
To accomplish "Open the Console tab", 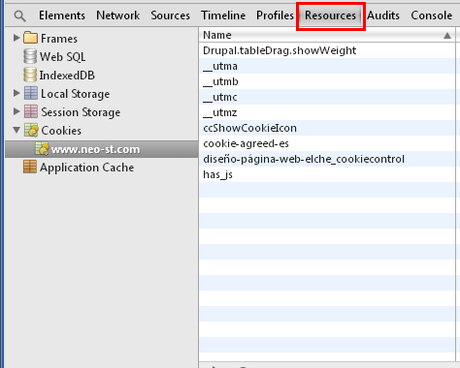I will pyautogui.click(x=431, y=15).
